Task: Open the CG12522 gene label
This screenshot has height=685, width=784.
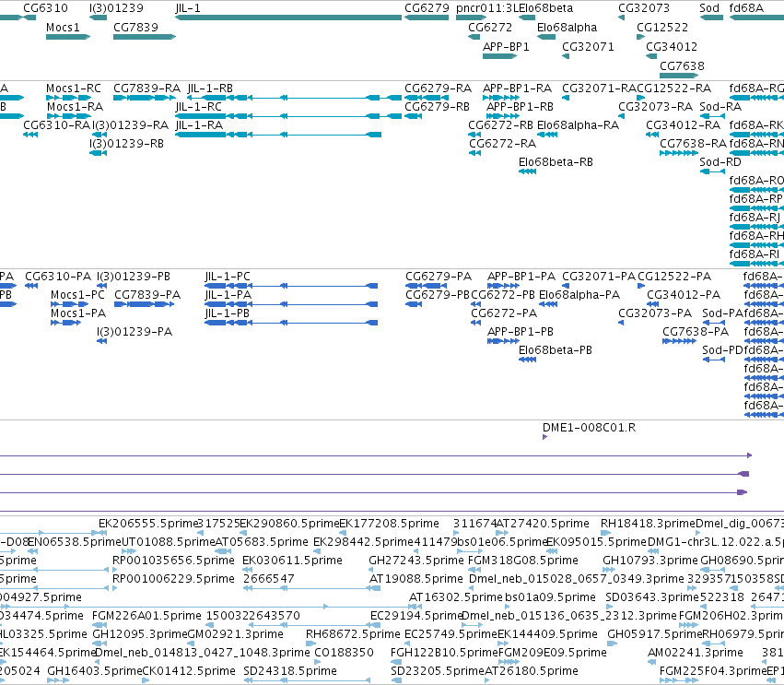Action: [662, 27]
